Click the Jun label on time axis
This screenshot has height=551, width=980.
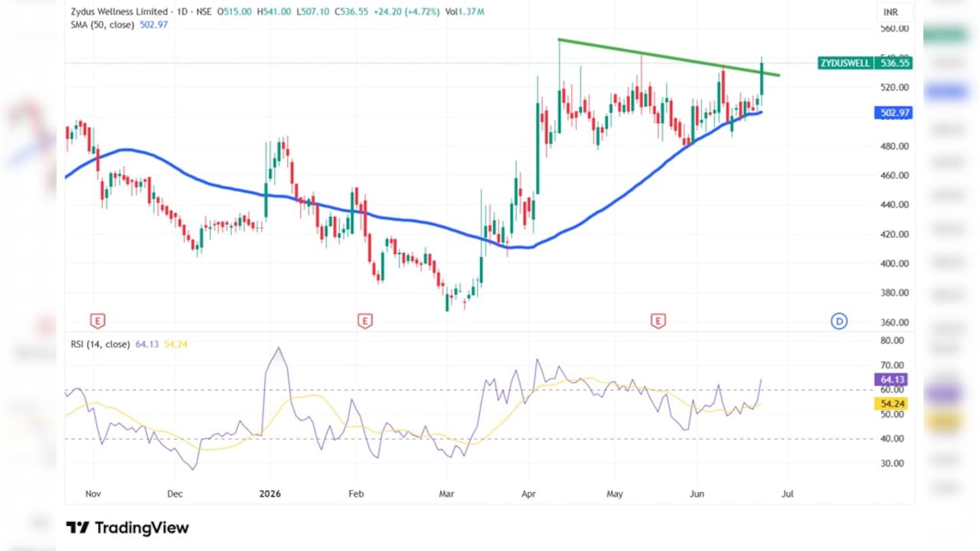[x=698, y=494]
